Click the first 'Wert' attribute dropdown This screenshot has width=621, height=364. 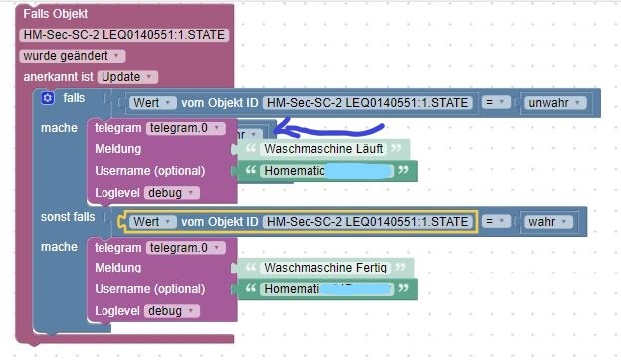pos(152,103)
